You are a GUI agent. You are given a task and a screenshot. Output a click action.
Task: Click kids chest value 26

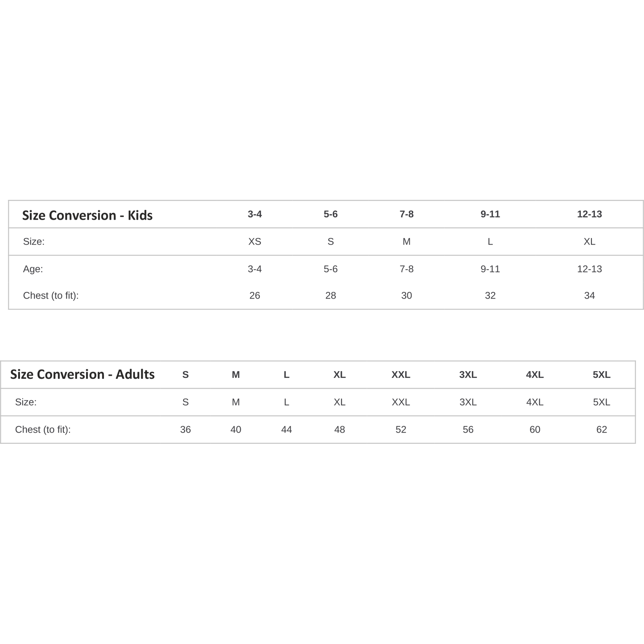tap(254, 295)
